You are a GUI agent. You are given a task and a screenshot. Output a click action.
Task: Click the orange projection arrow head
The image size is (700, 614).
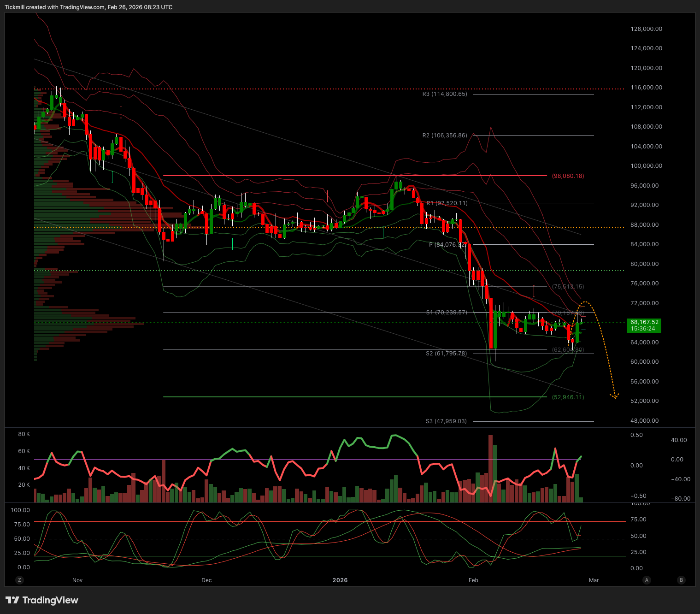click(614, 396)
